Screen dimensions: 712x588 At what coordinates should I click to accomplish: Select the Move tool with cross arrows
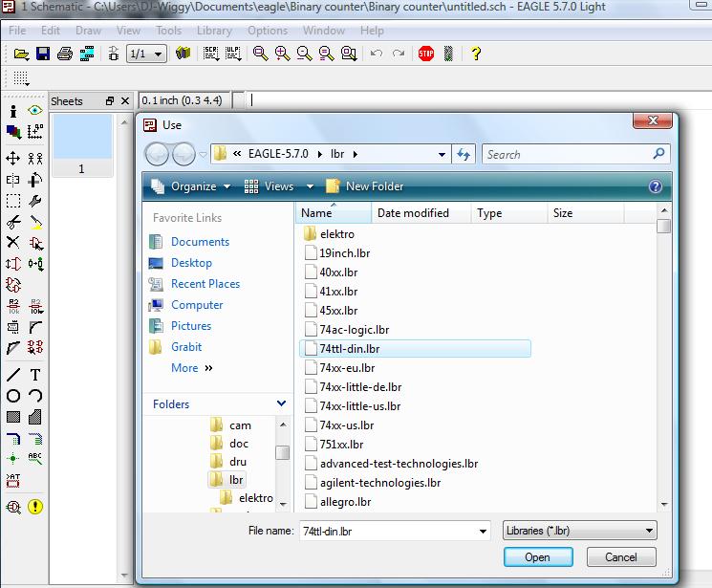(12, 158)
